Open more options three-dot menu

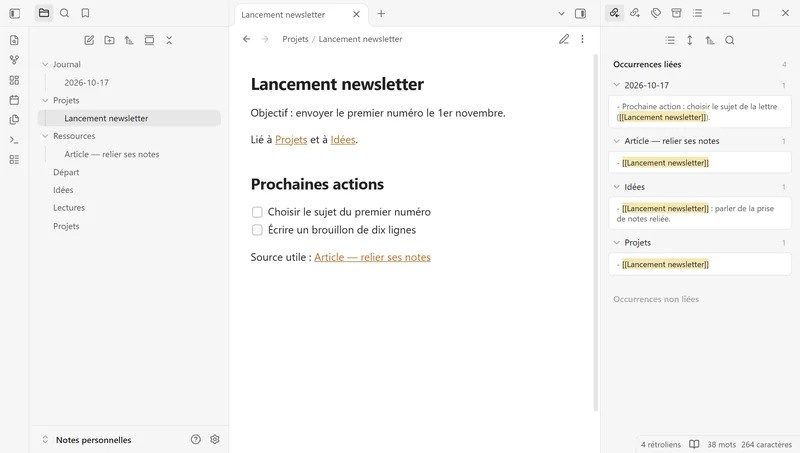582,39
